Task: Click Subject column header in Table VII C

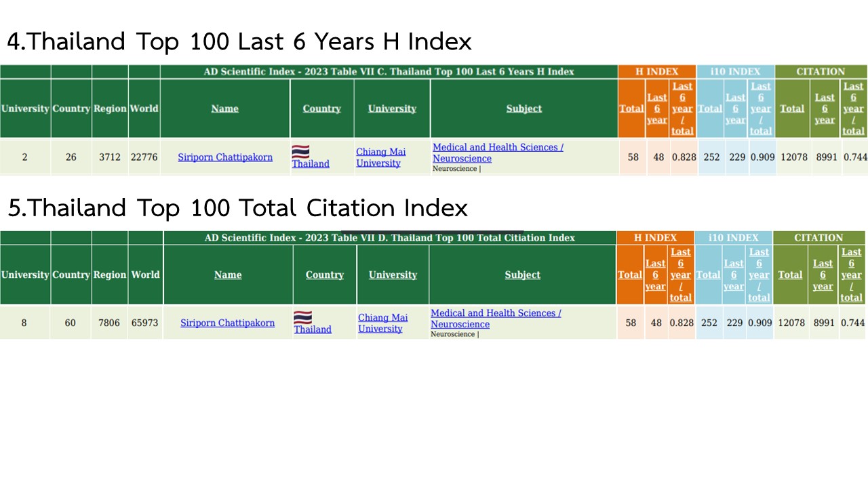Action: pos(524,108)
